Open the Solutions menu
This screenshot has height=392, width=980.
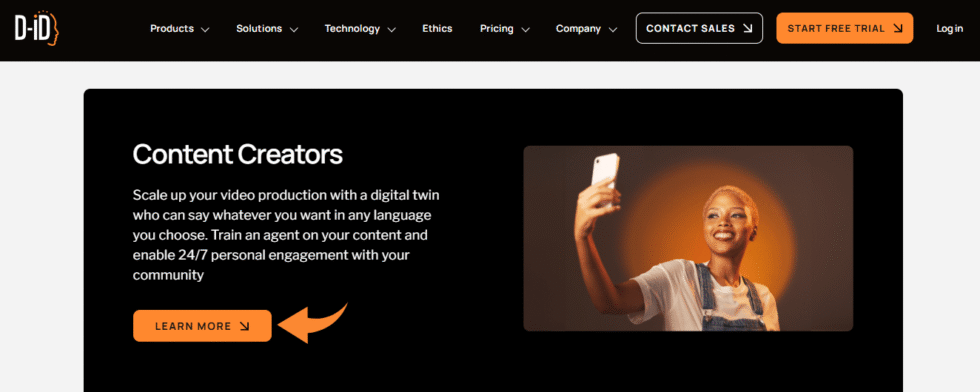[259, 29]
